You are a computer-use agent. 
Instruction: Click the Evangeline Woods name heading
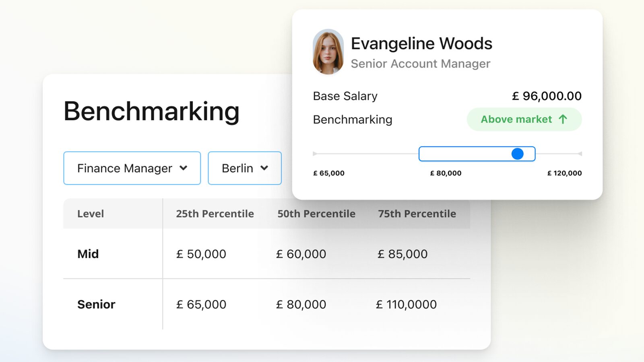click(421, 43)
